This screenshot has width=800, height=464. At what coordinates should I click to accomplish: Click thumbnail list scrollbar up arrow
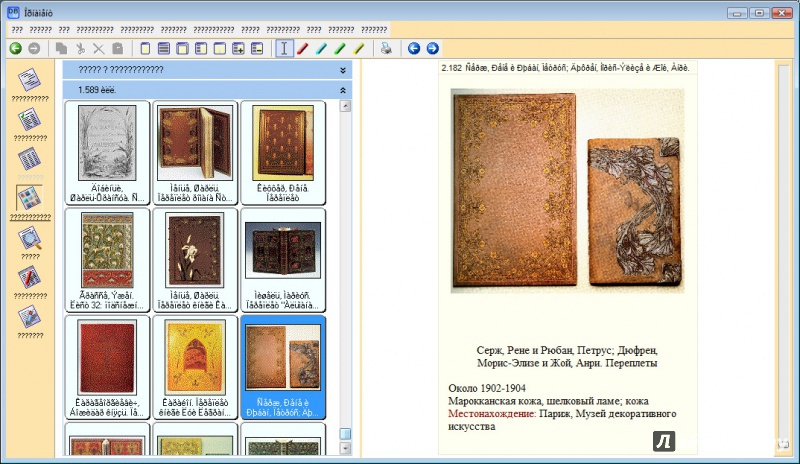click(345, 106)
